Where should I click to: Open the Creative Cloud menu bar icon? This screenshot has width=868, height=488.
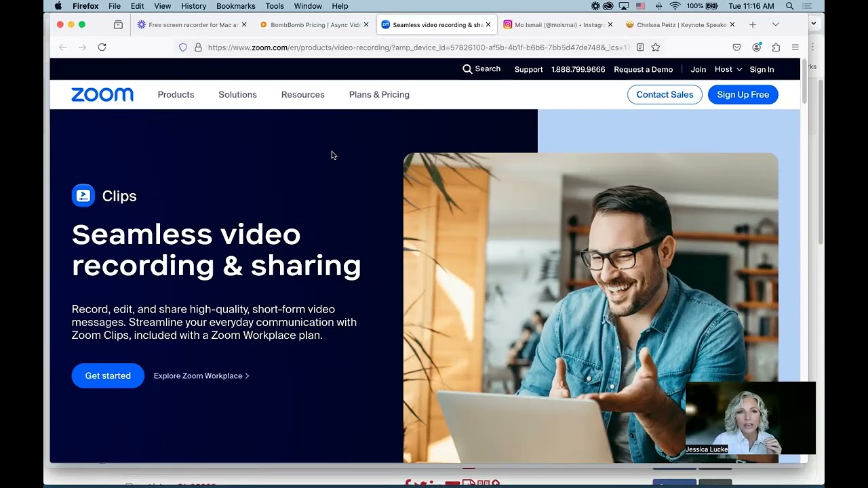pos(608,6)
